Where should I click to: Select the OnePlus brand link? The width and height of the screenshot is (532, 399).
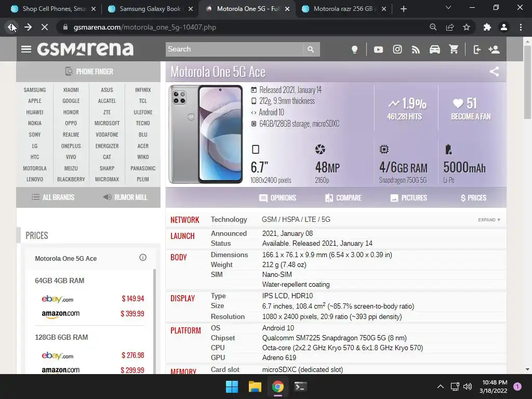tap(71, 146)
